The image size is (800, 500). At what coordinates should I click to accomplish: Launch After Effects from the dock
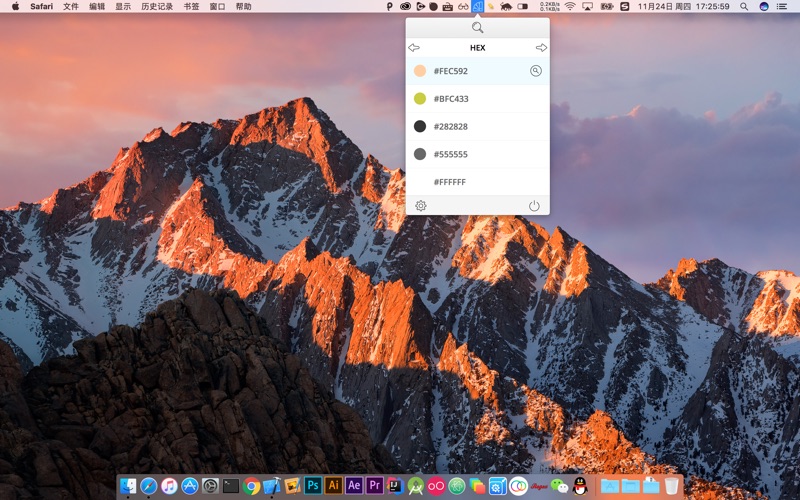(354, 485)
